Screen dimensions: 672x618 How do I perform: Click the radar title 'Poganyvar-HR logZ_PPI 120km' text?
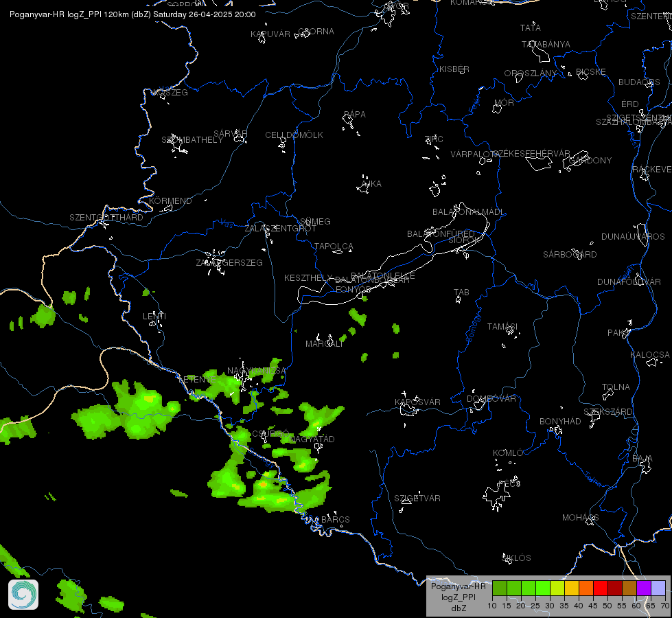[x=69, y=14]
